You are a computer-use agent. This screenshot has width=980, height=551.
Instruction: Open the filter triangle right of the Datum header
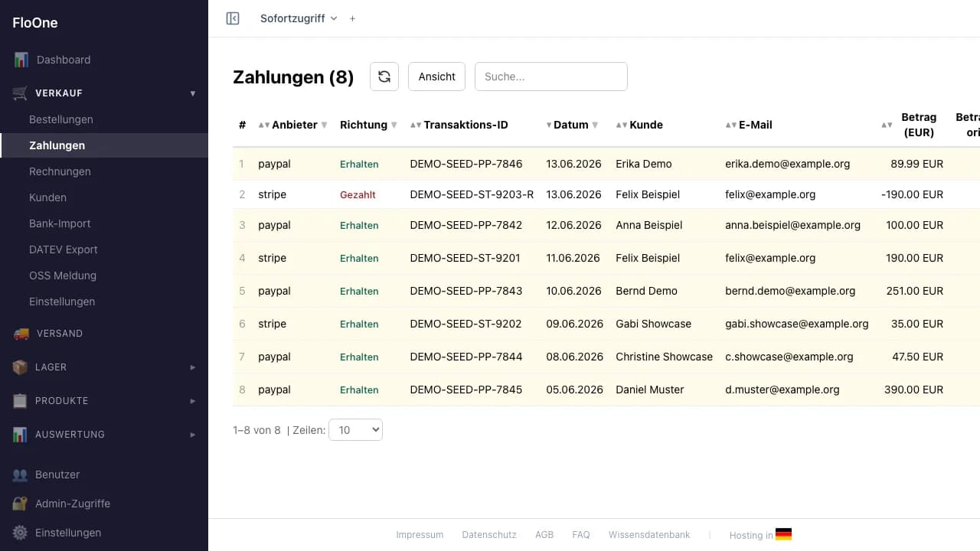point(595,125)
